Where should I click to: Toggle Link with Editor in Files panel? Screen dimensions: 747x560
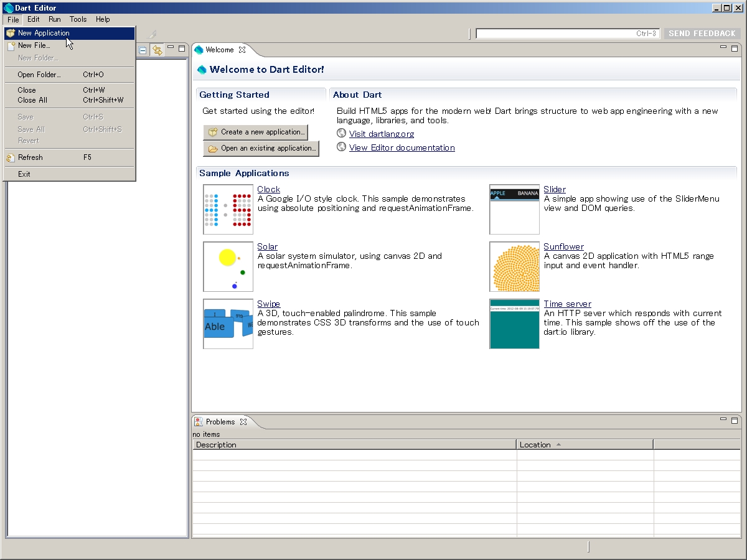click(157, 50)
